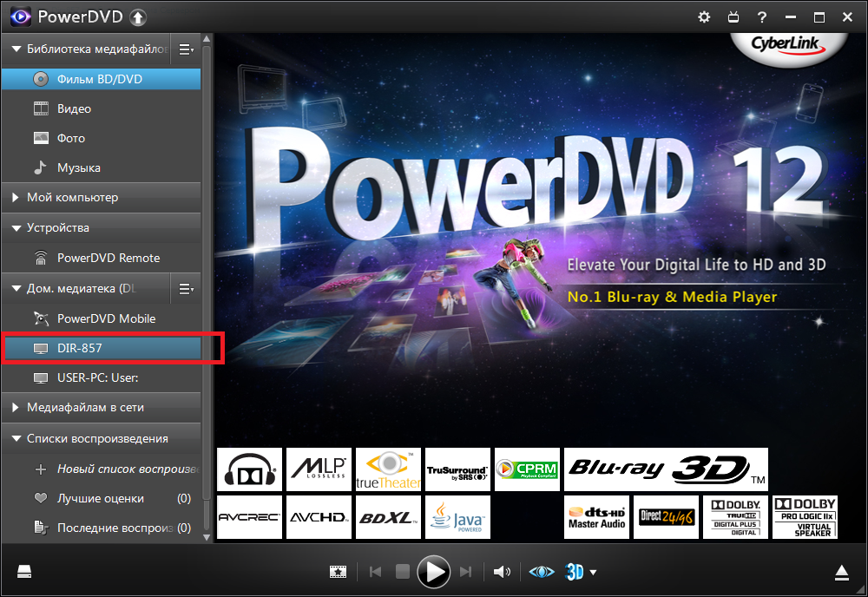
Task: Click the upgrade arrow next to PowerDVD title
Action: (138, 17)
